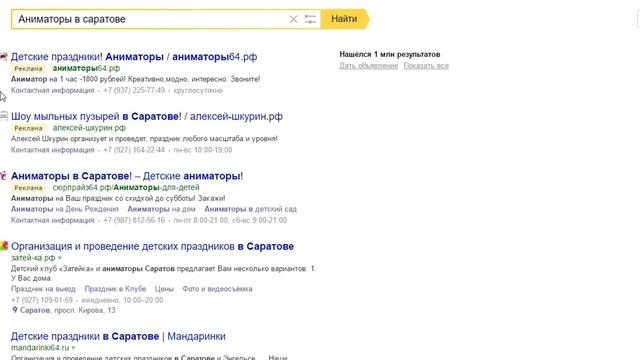The width and height of the screenshot is (640, 360).
Task: Click favicon of алексей-шкурин.рф result
Action: click(4, 116)
